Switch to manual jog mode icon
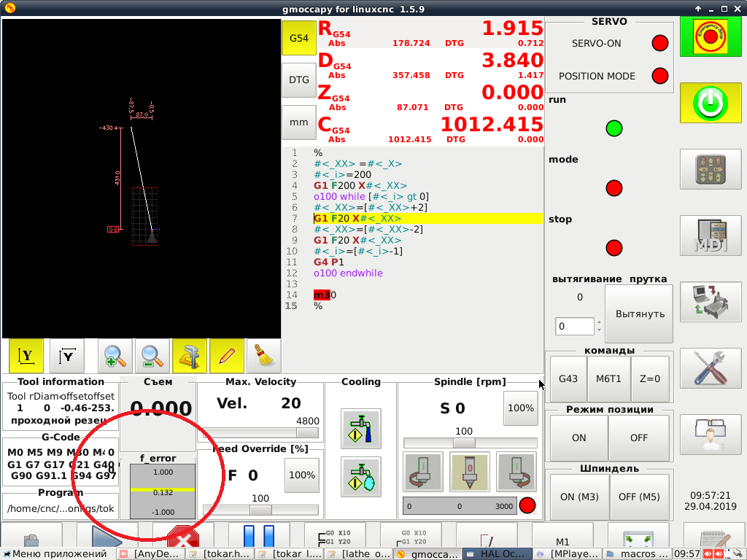Image resolution: width=747 pixels, height=560 pixels. pos(711,169)
